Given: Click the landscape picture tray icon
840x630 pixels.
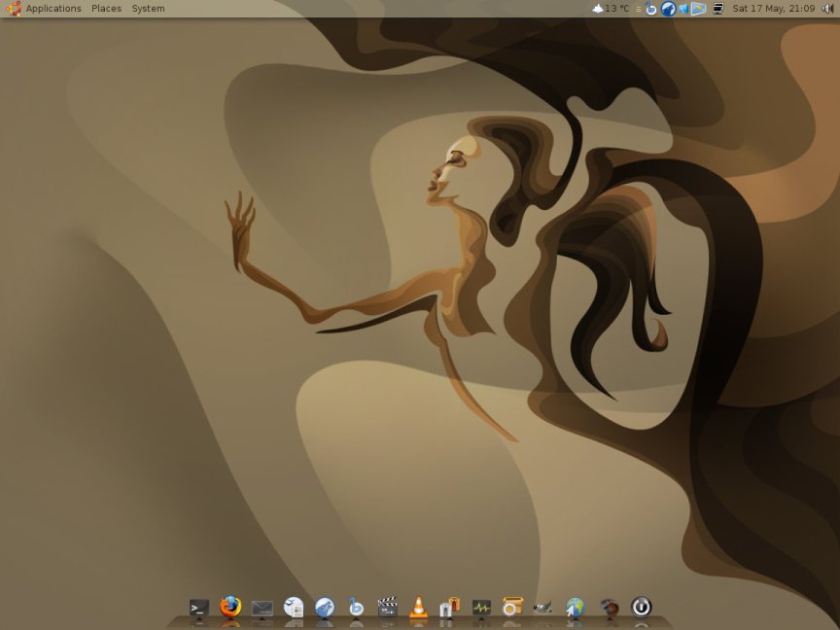Looking at the screenshot, I should pos(699,9).
